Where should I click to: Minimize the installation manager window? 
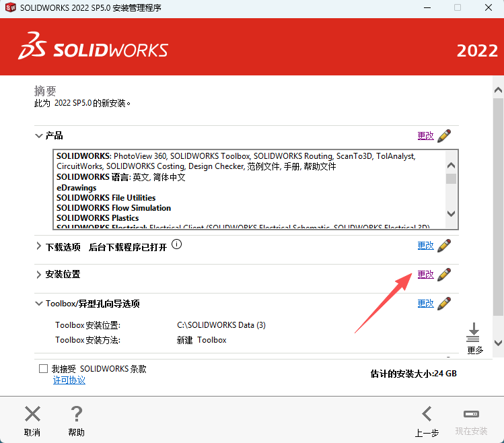[x=427, y=7]
